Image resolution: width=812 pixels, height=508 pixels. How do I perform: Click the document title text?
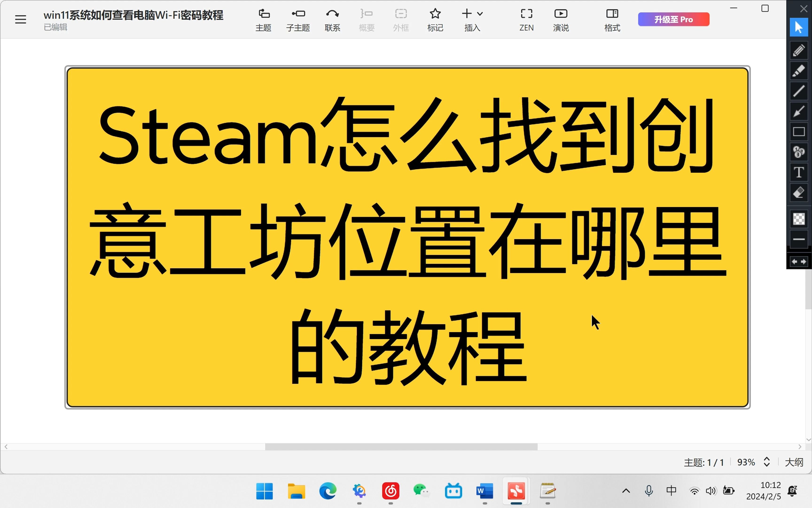click(133, 15)
